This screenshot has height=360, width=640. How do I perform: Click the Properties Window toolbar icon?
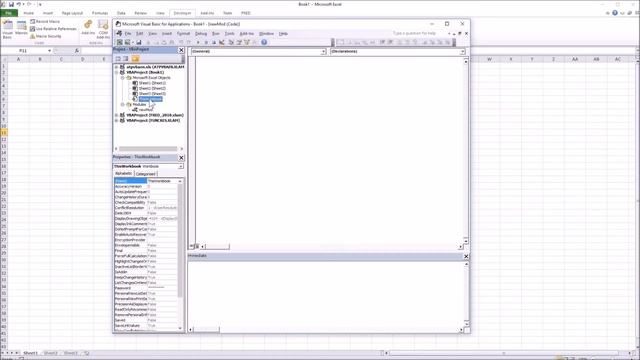point(239,42)
